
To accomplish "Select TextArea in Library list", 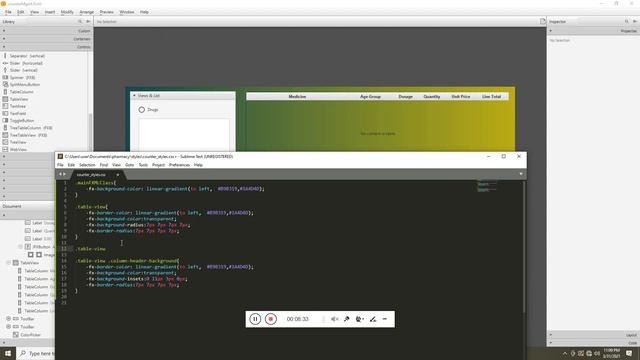I will (x=18, y=106).
